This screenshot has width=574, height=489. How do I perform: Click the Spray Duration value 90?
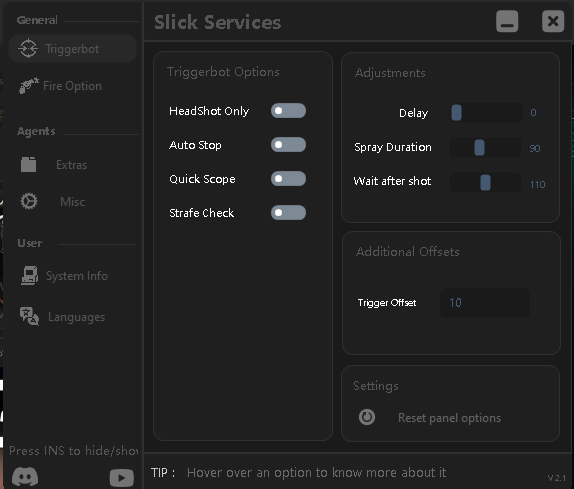535,148
